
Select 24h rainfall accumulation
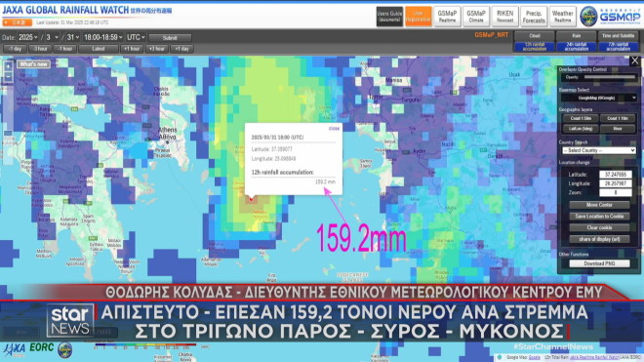coord(577,47)
